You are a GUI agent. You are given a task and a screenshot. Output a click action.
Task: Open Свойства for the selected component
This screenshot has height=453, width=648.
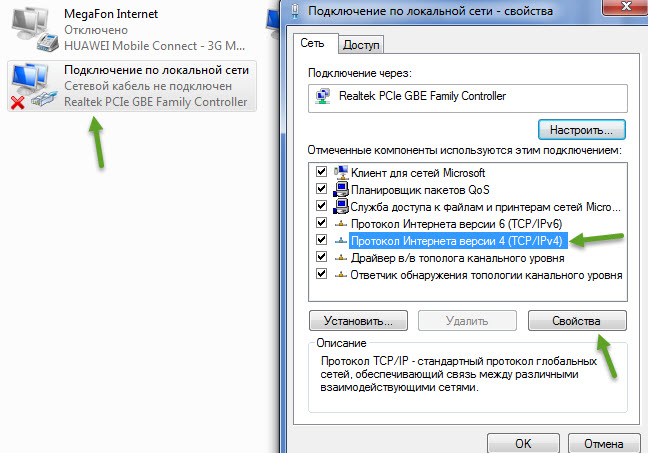[577, 321]
